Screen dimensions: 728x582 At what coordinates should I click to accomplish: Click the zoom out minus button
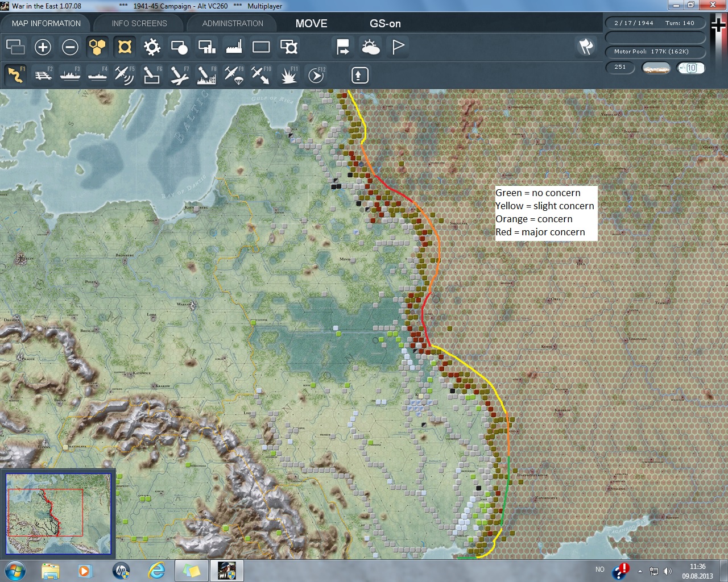tap(70, 47)
